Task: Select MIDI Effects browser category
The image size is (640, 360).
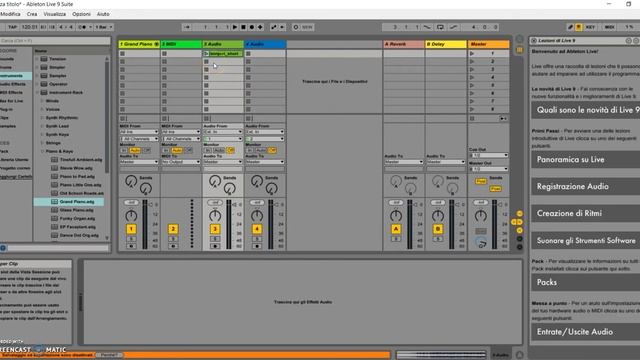Action: [11, 92]
